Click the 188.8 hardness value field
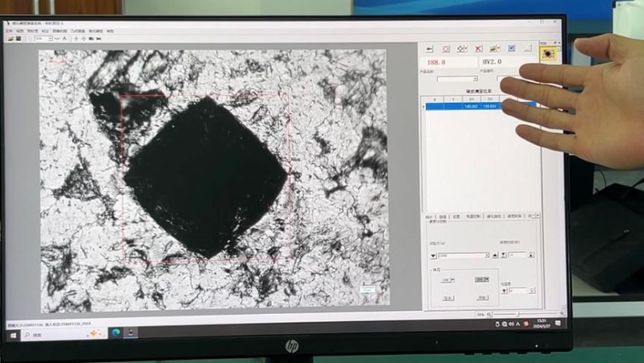 [x=448, y=63]
